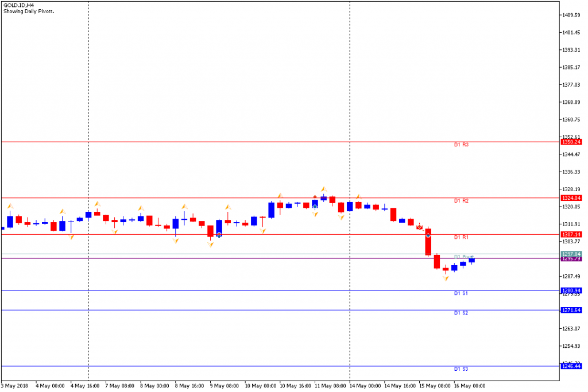
Task: Click the 1409.59 price axis label
Action: tap(573, 15)
